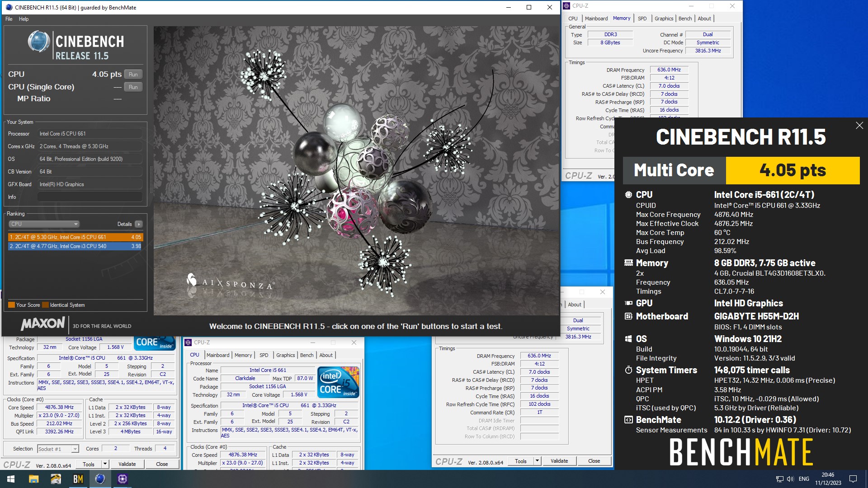
Task: Click the network tray icon
Action: (779, 479)
